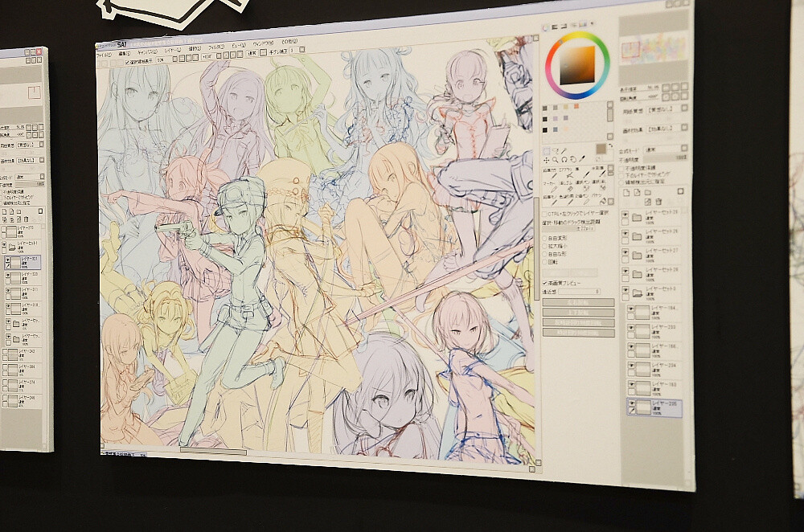Create a new layer set folder
Screen dimensions: 804x532
click(648, 192)
